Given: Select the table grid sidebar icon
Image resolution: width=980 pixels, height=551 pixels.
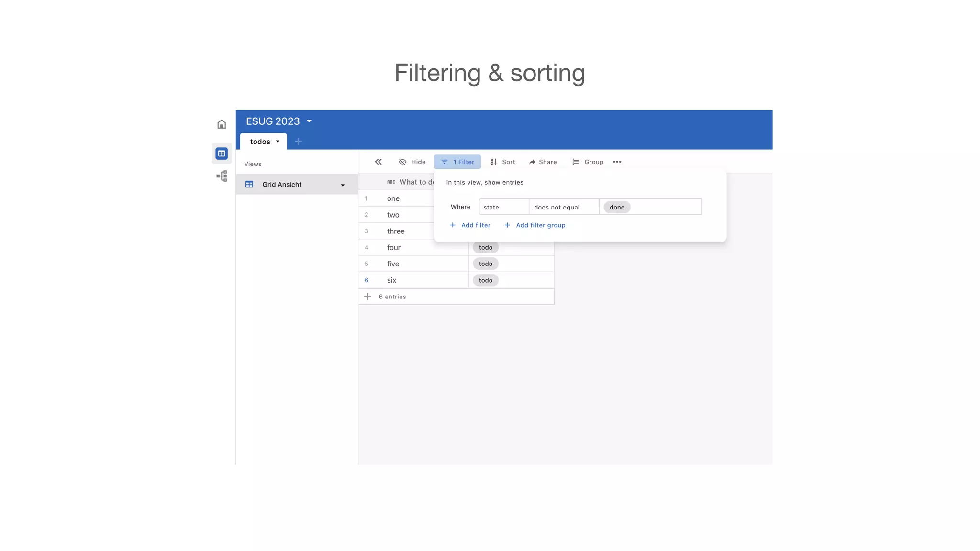Looking at the screenshot, I should click(222, 154).
